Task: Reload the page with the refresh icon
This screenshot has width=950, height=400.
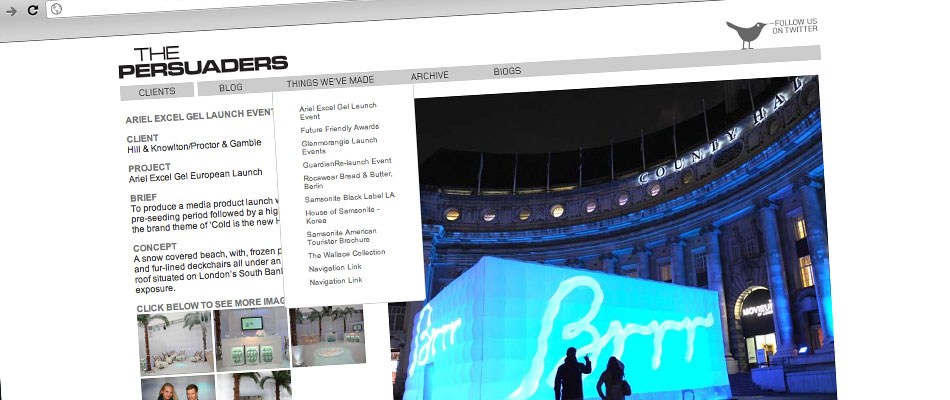Action: click(x=33, y=9)
